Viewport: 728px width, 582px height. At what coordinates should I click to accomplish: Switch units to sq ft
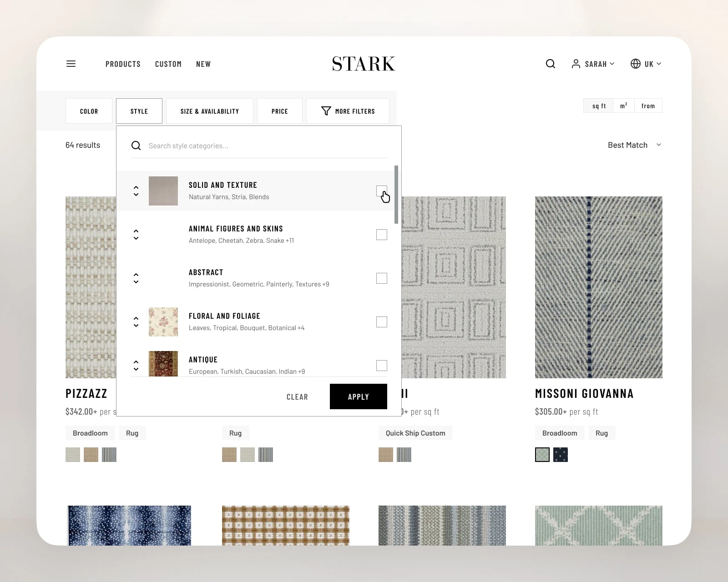coord(599,105)
